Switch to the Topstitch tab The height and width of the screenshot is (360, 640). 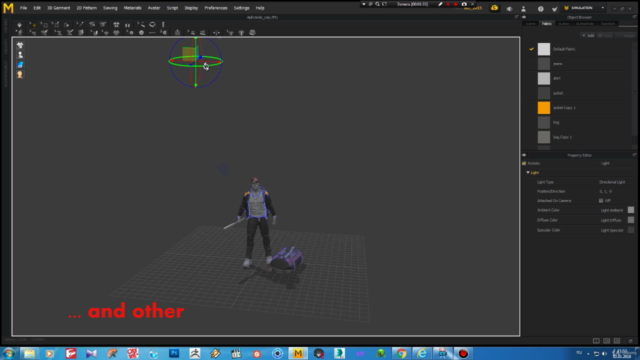click(x=608, y=24)
